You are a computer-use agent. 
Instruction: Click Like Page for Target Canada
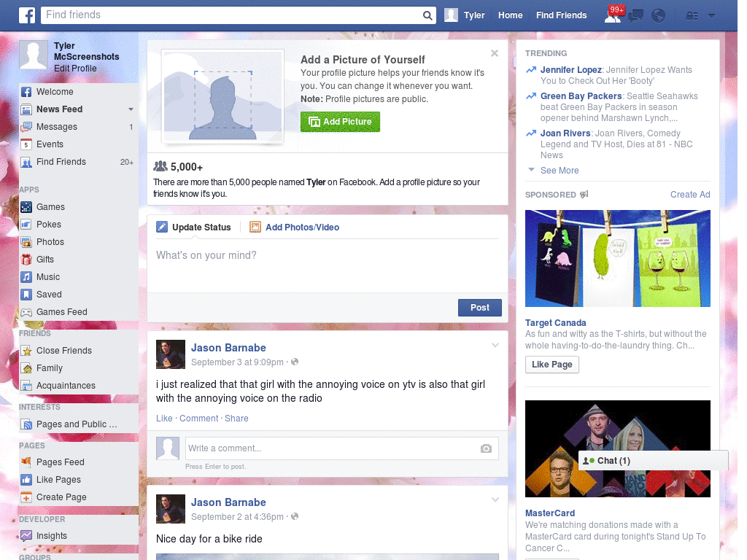point(551,365)
